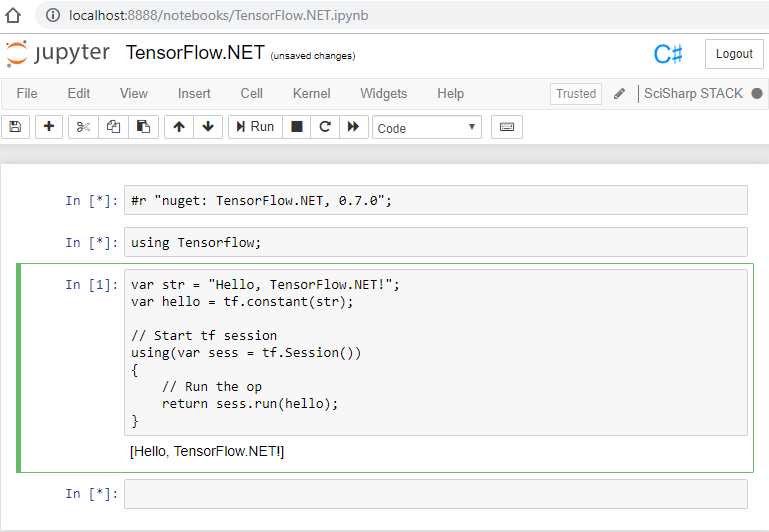This screenshot has width=769, height=532.
Task: Click the browser home icon
Action: click(13, 15)
